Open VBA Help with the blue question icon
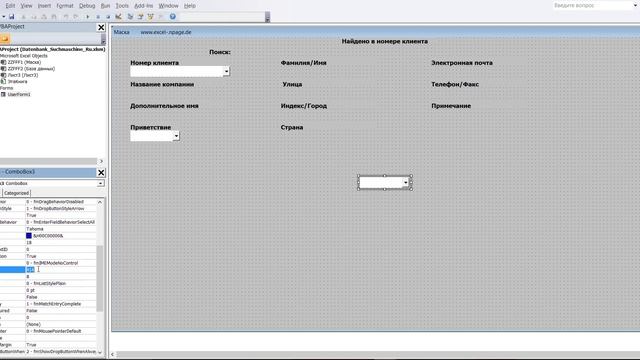640x360 pixels. click(x=173, y=17)
